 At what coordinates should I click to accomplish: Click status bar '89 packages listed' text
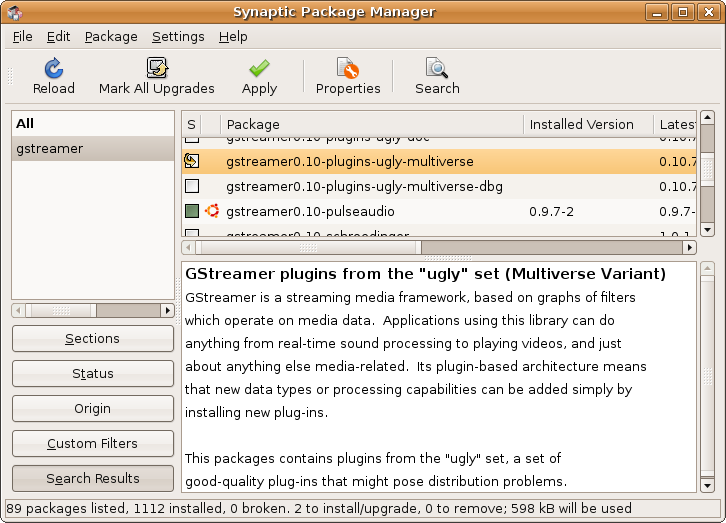coord(66,509)
